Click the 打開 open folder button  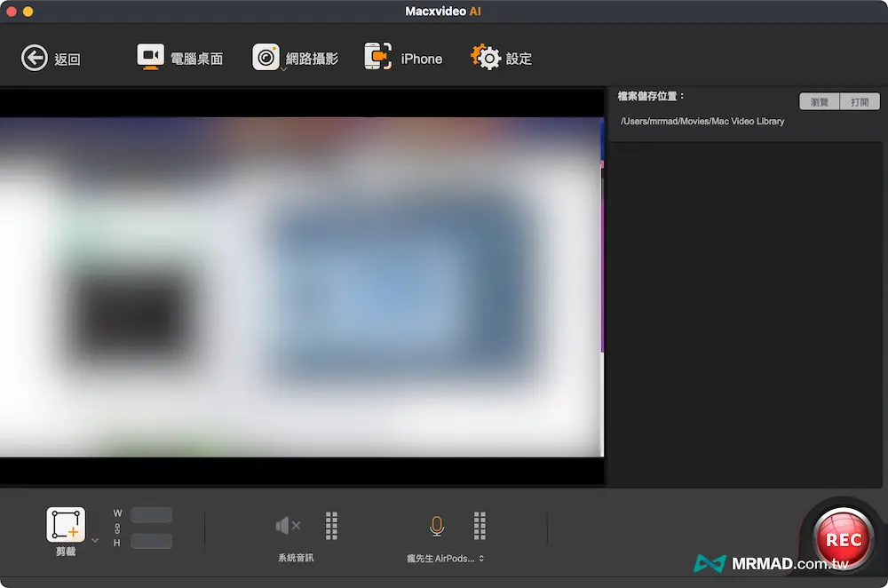tap(860, 102)
